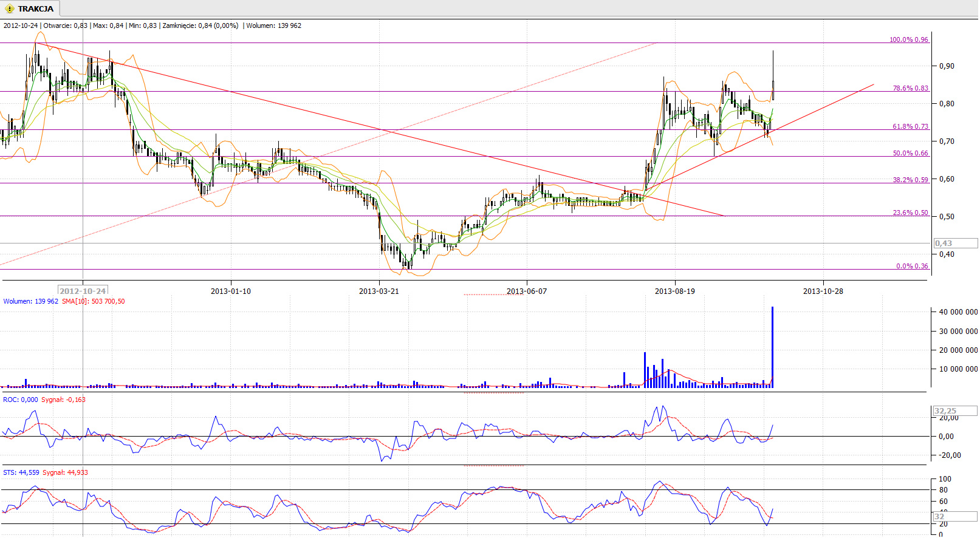
Task: Click the 0,50 price axis label
Action: click(x=947, y=217)
